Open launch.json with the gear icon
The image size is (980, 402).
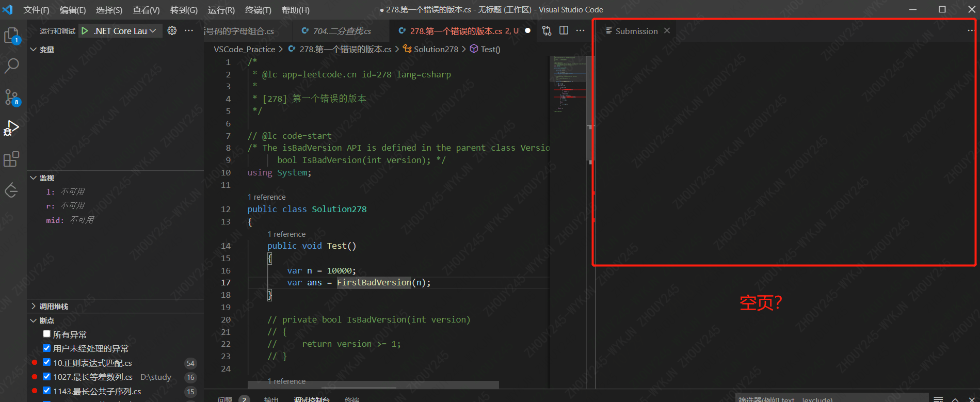tap(172, 31)
